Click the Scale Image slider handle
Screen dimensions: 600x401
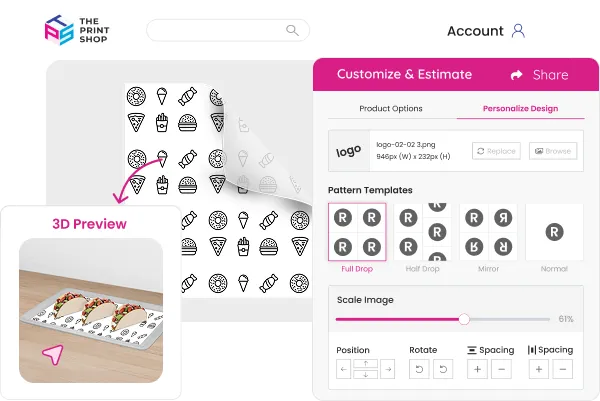tap(464, 319)
